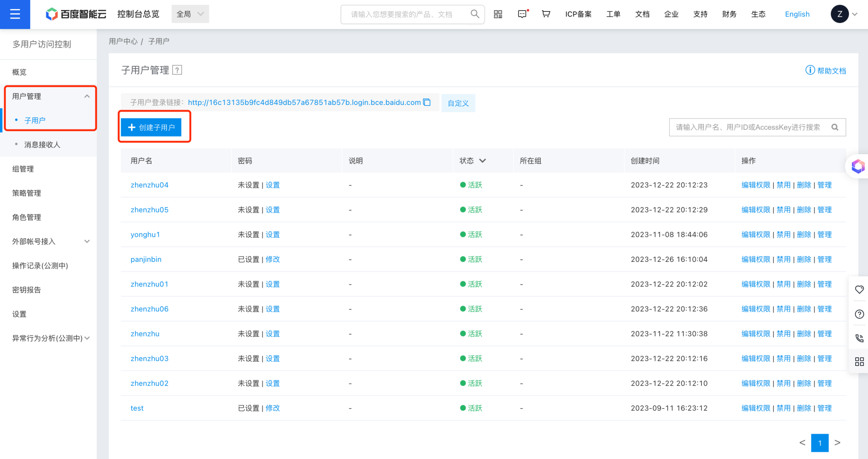This screenshot has height=459, width=868.
Task: Click 控制台总览 in header
Action: point(138,14)
